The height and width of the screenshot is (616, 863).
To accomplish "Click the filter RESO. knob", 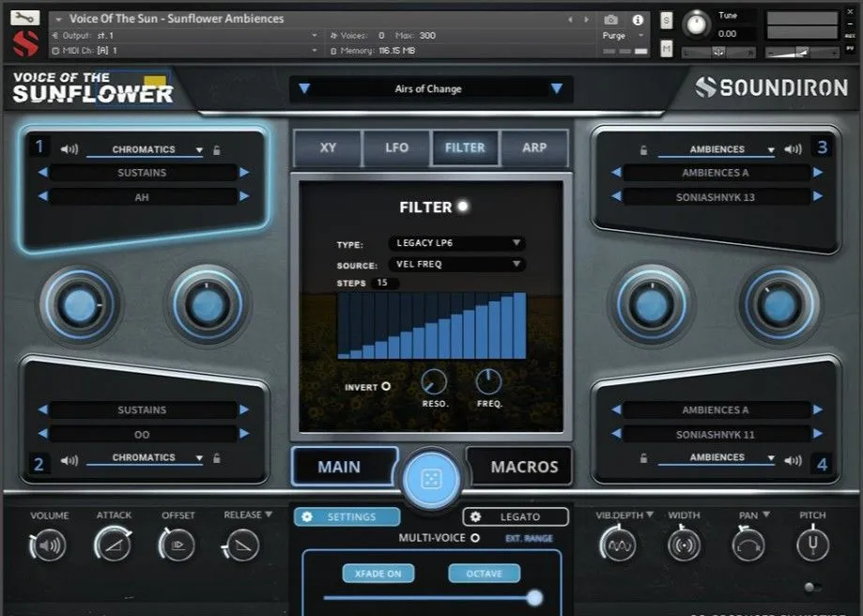I will [x=434, y=381].
